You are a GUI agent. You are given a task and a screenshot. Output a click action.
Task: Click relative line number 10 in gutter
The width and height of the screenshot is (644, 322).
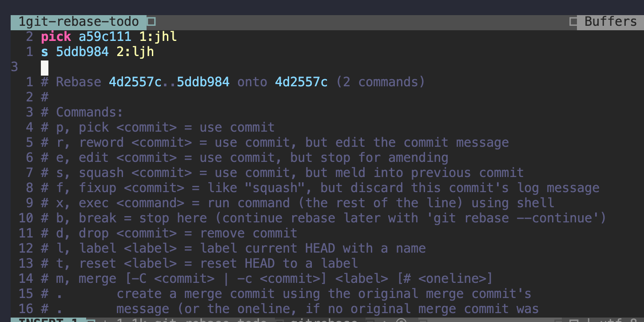click(x=26, y=218)
